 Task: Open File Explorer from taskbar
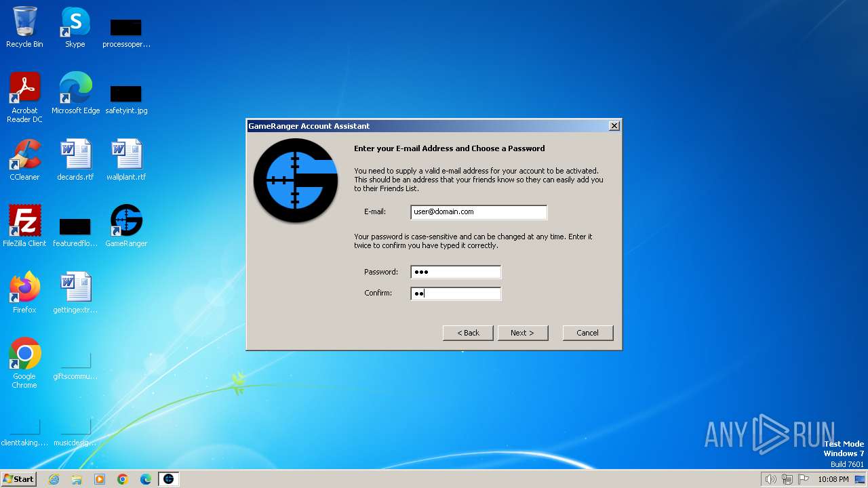click(x=77, y=479)
